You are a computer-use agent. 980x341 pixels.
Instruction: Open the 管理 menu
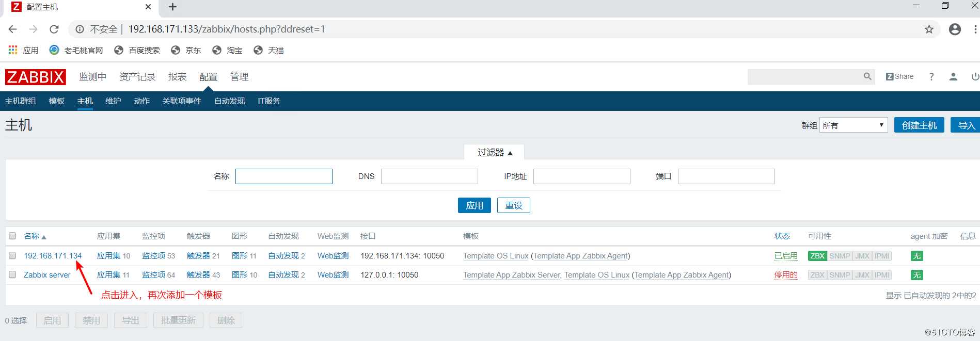[x=239, y=77]
